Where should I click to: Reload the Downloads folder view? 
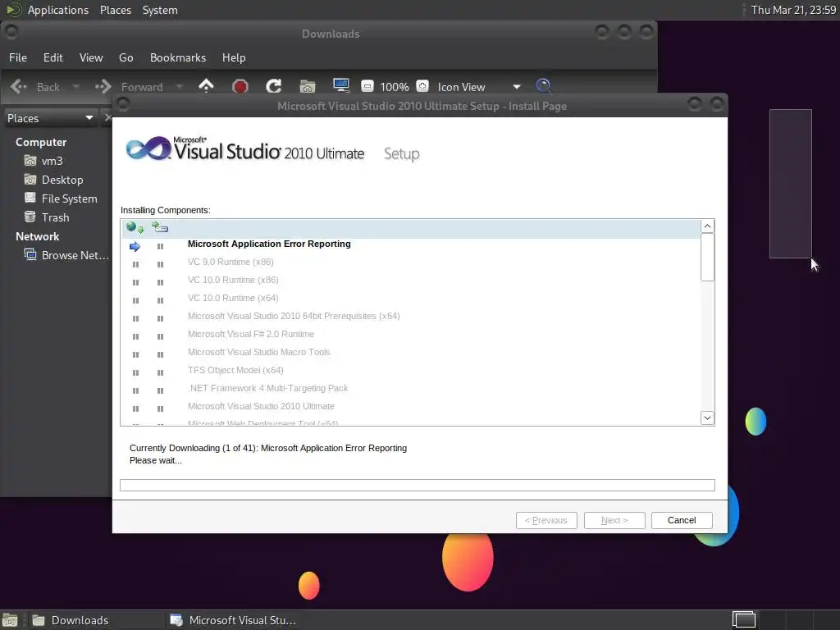(x=274, y=86)
